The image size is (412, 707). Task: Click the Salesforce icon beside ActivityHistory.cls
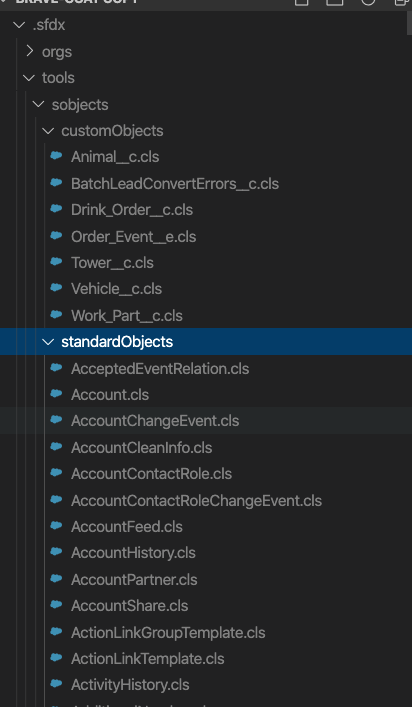point(56,684)
